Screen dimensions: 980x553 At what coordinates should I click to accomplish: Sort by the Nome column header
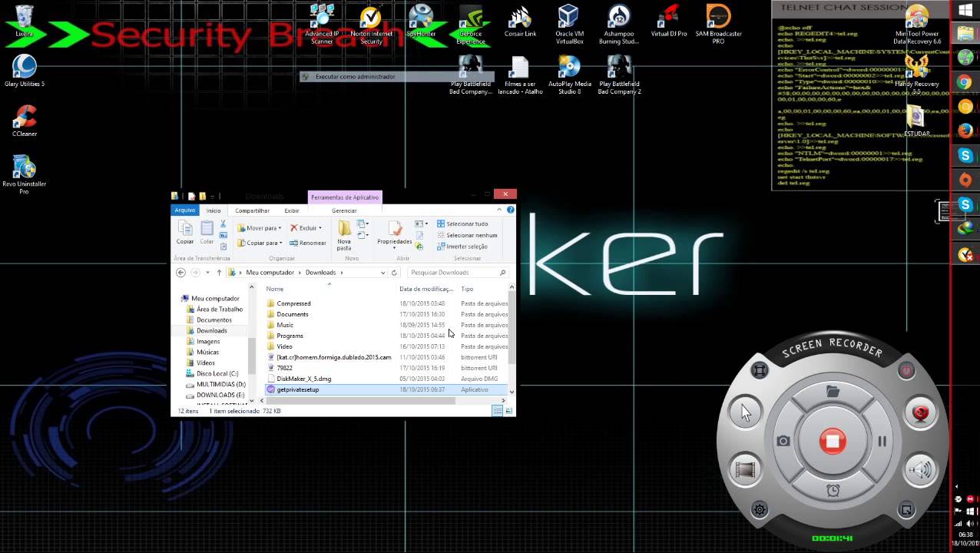(x=275, y=289)
